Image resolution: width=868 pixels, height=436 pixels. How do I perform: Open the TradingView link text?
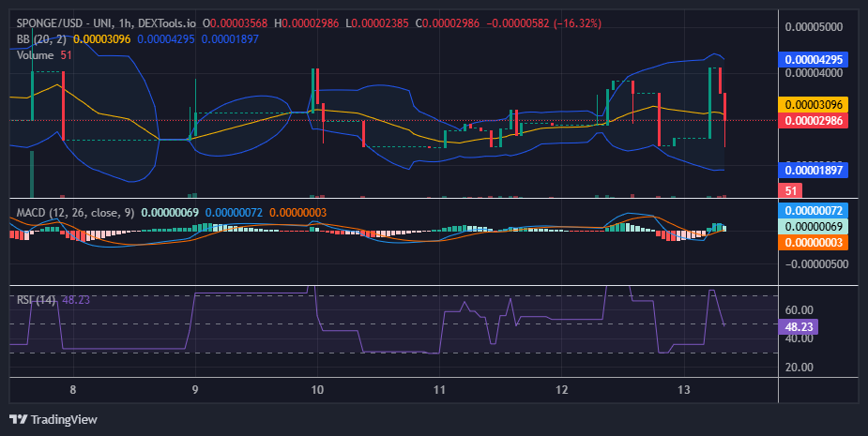click(64, 419)
